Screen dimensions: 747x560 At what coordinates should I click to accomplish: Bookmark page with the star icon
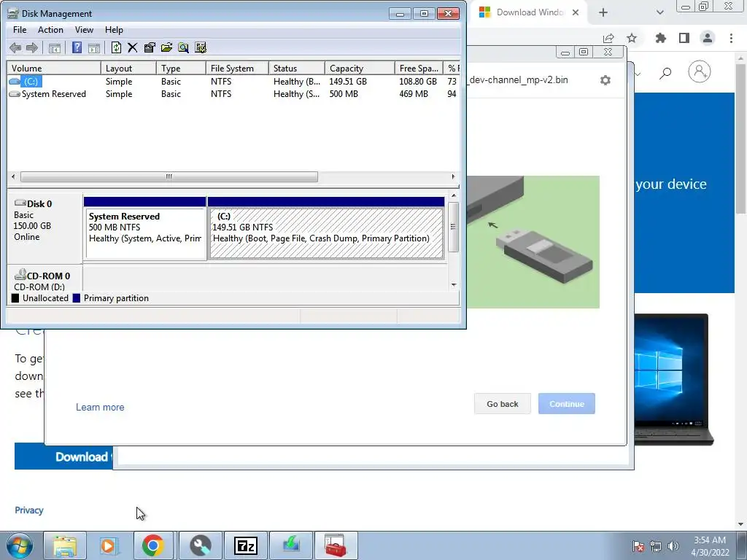pos(632,38)
